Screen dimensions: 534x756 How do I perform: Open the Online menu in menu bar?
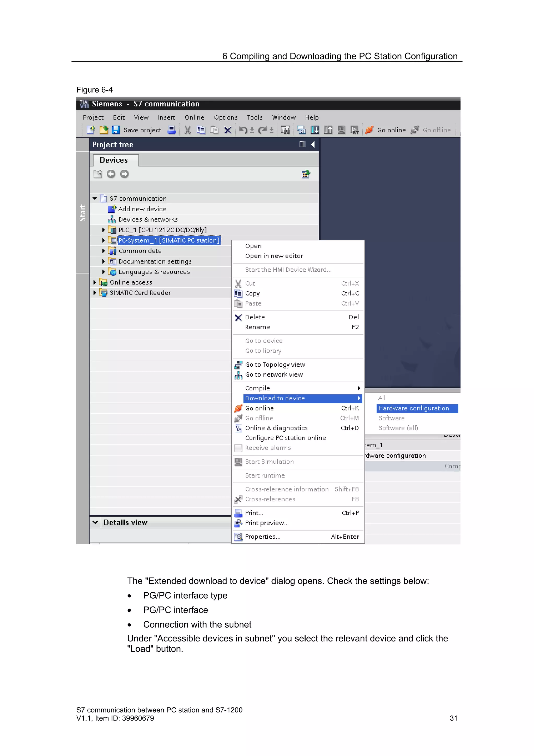coord(195,117)
